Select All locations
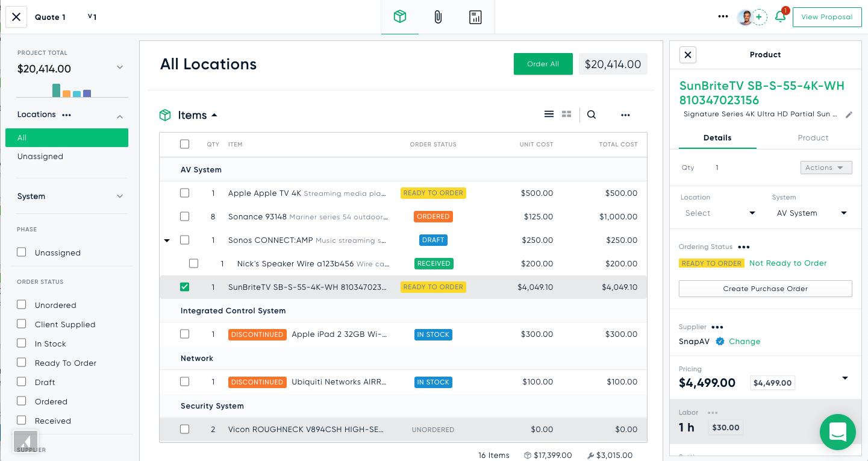Image resolution: width=868 pixels, height=461 pixels. [67, 137]
